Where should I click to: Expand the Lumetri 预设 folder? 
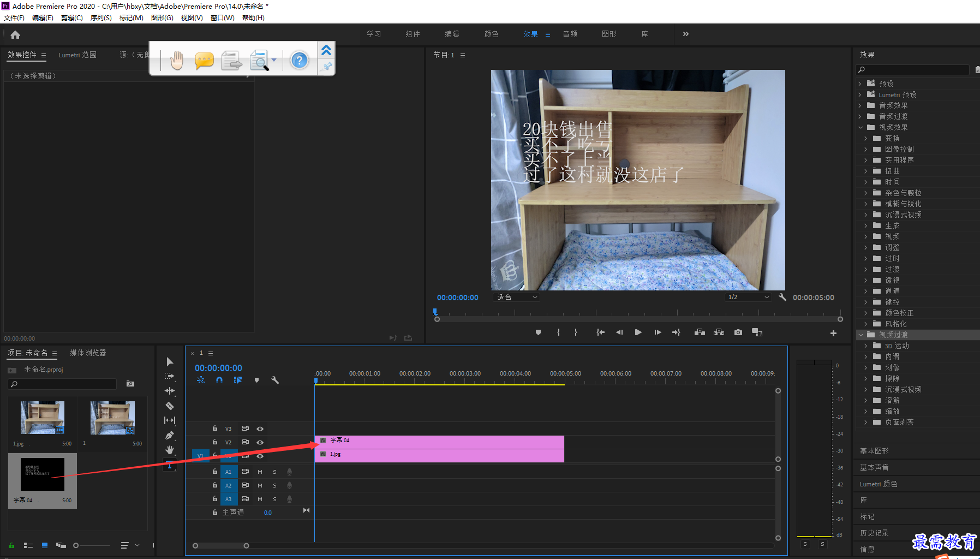click(860, 94)
